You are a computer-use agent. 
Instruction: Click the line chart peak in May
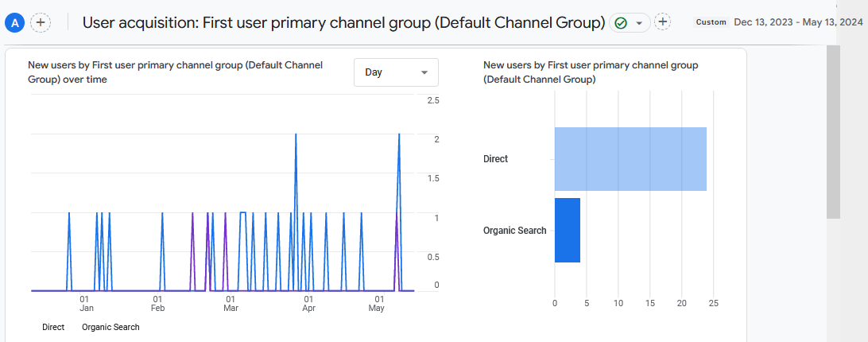pos(398,135)
